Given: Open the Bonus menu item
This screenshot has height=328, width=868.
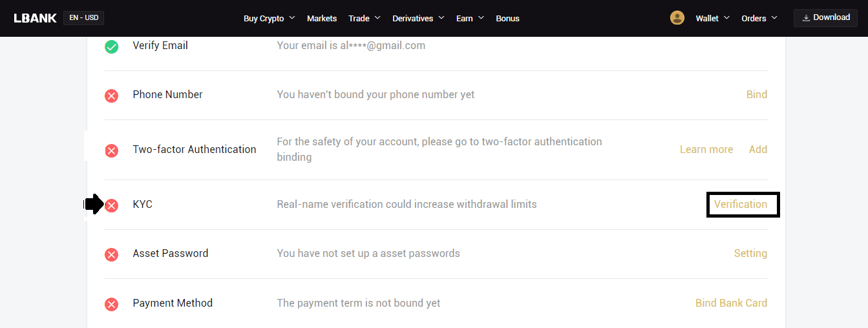Looking at the screenshot, I should click(507, 18).
